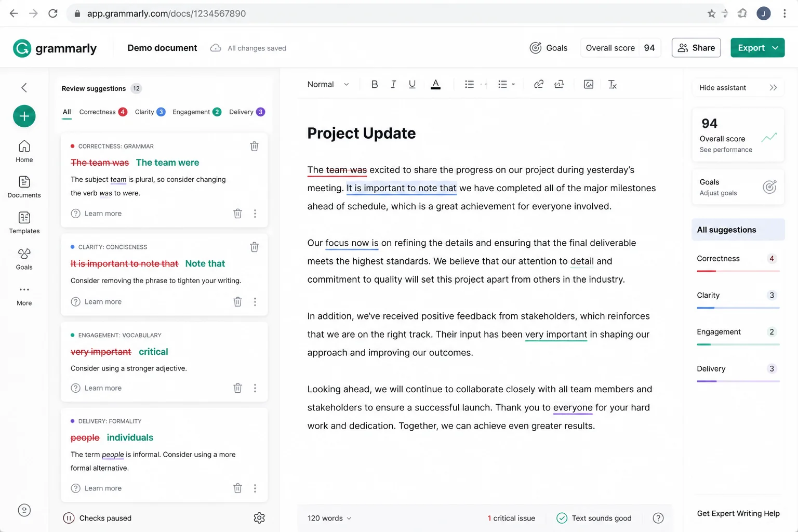Click the smiley feedback icon at bottom left
798x532 pixels.
pyautogui.click(x=24, y=510)
